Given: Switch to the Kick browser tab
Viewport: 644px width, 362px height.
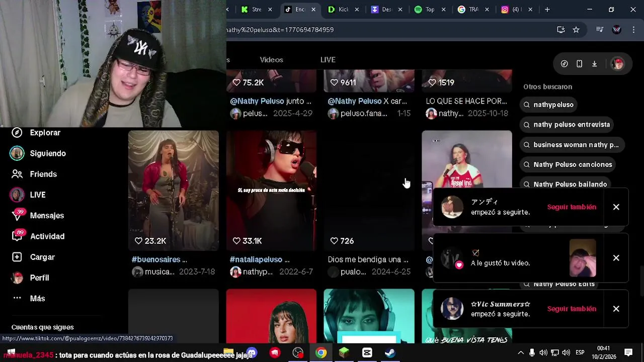Looking at the screenshot, I should [x=344, y=10].
